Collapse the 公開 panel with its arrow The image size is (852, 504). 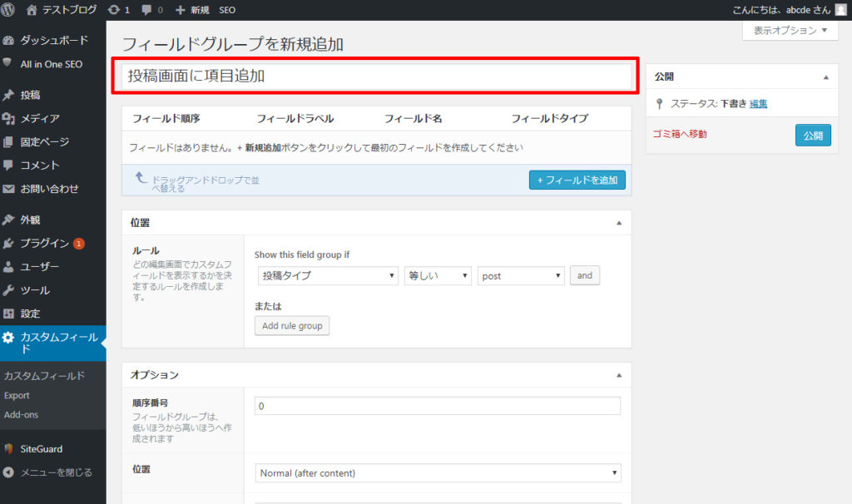point(825,77)
